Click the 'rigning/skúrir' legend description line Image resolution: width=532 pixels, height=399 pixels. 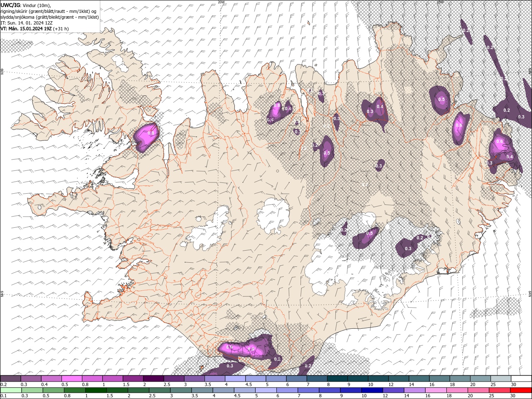coord(48,11)
